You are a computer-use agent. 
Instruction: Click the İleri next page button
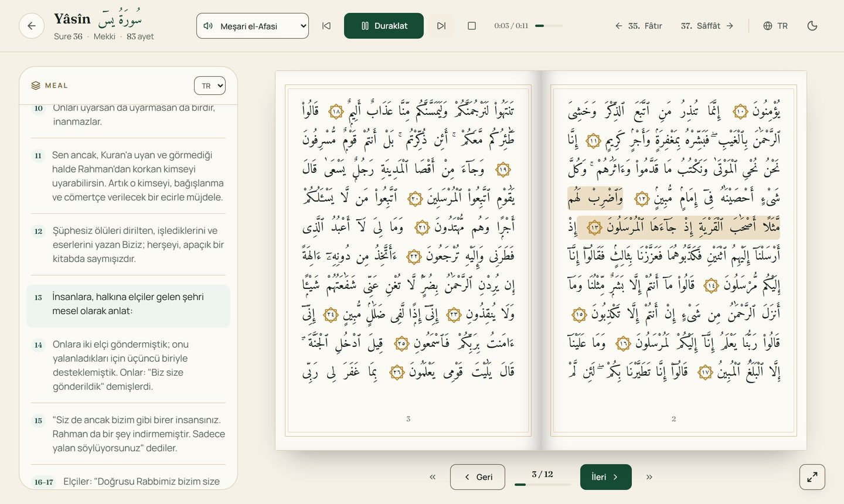(x=606, y=477)
